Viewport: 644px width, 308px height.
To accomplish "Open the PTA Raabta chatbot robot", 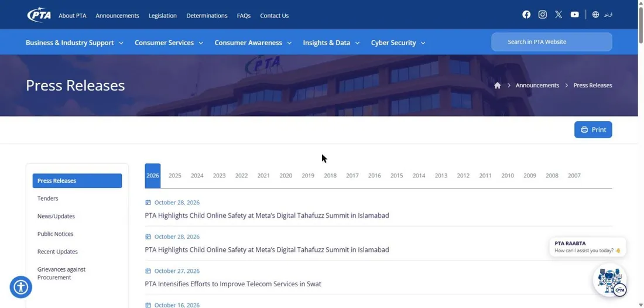I will pos(610,280).
